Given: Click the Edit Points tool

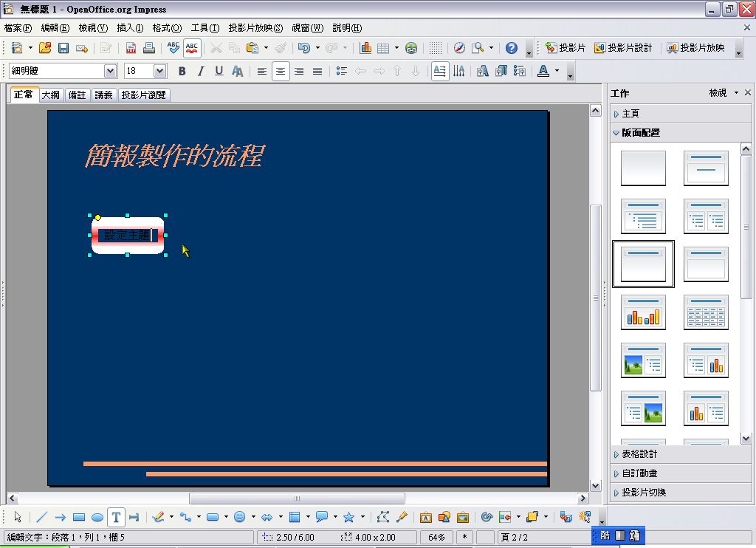Looking at the screenshot, I should coord(383,518).
